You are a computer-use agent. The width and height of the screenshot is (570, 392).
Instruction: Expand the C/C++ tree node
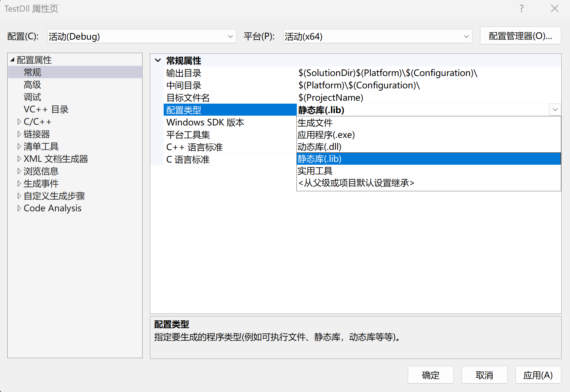point(19,122)
